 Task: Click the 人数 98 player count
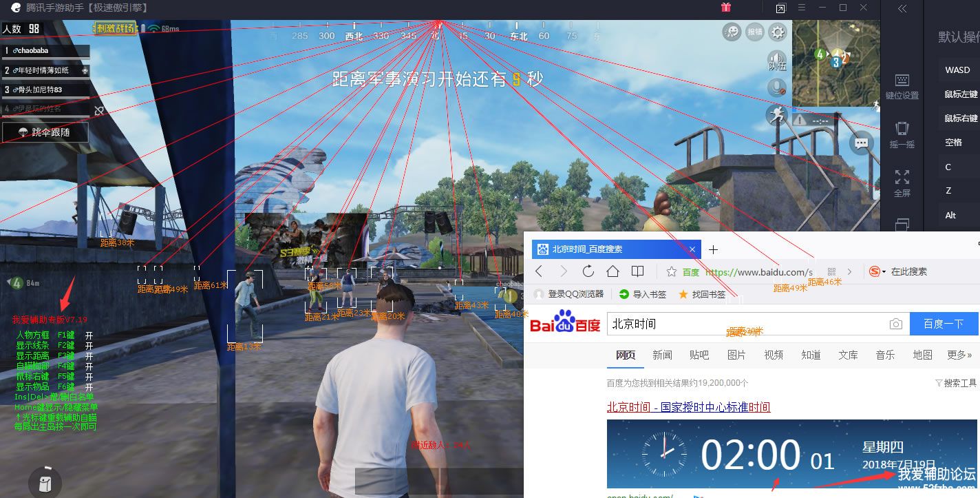point(21,29)
